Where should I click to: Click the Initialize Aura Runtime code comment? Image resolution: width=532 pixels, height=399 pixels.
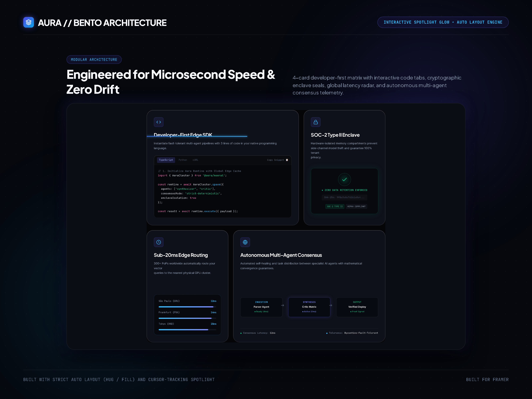pos(199,171)
